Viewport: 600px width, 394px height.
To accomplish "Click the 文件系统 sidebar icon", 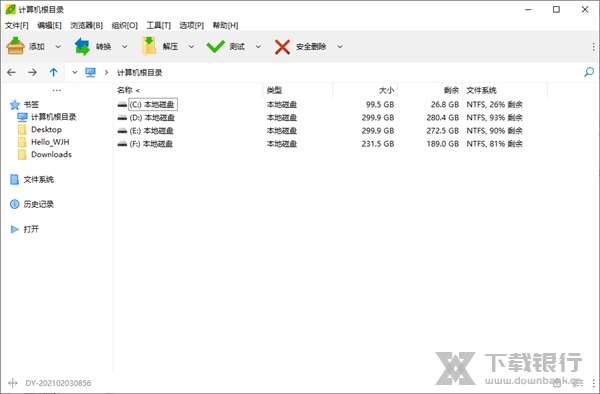I will click(14, 179).
